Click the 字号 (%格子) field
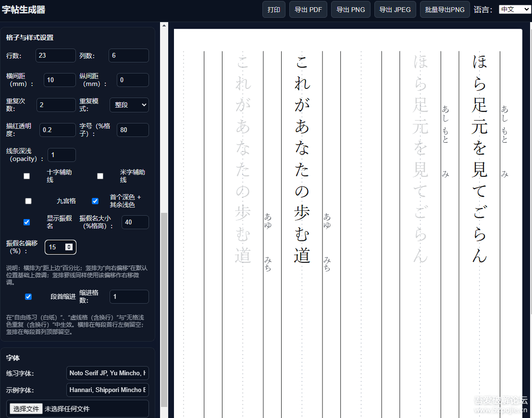This screenshot has height=418, width=532. (133, 130)
